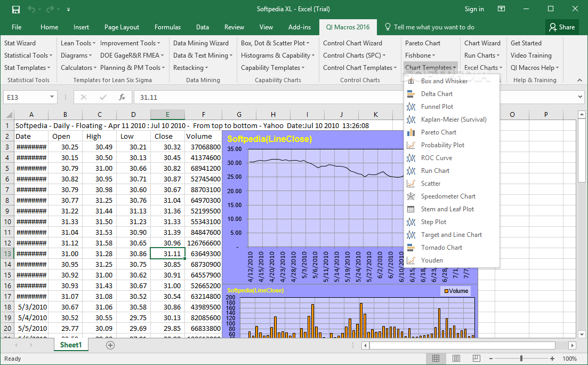Click Chart Wizard button

482,43
